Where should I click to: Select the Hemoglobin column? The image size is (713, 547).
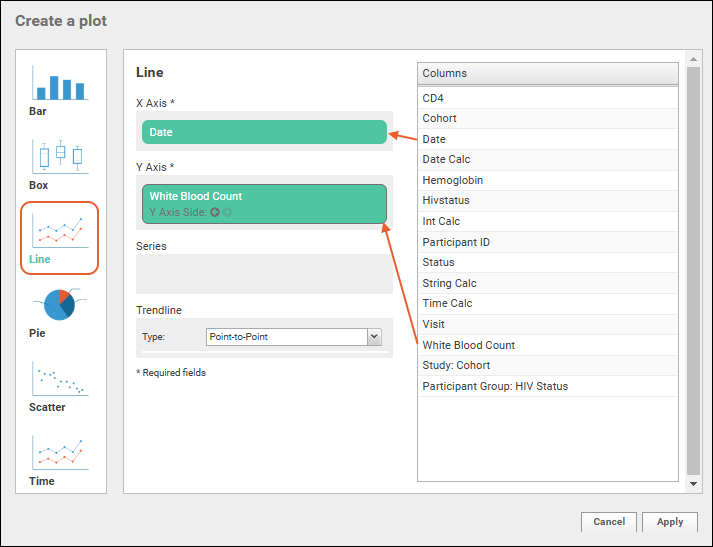(446, 180)
